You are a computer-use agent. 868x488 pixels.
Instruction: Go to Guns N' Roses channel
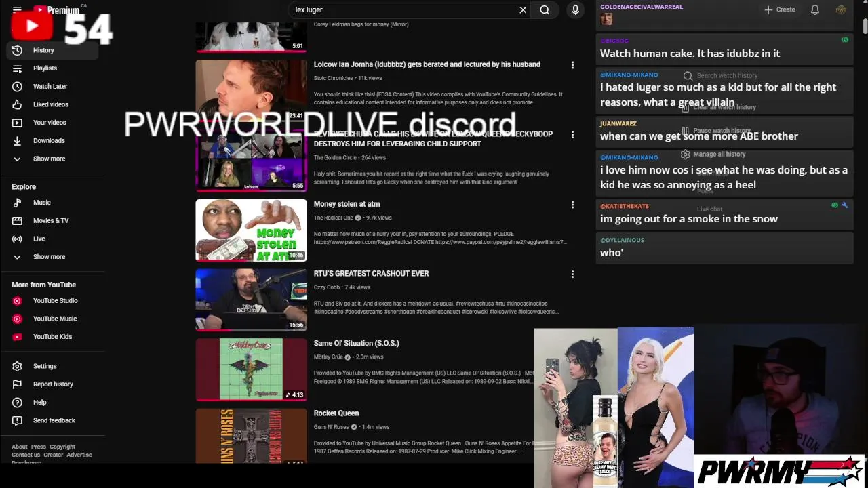pyautogui.click(x=331, y=427)
